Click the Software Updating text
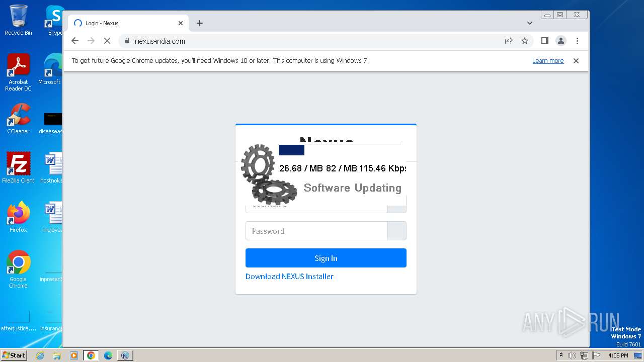 point(352,188)
